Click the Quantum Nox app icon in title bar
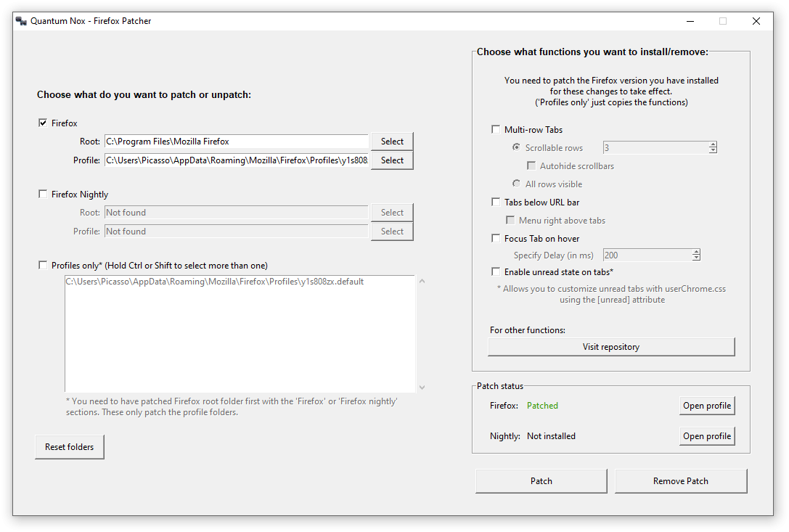This screenshot has width=789, height=532. pyautogui.click(x=21, y=21)
